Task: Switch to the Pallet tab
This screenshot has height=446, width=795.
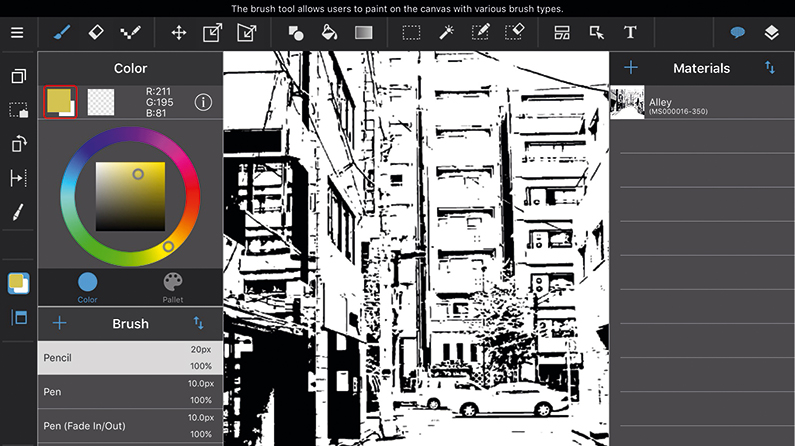Action: coord(173,287)
